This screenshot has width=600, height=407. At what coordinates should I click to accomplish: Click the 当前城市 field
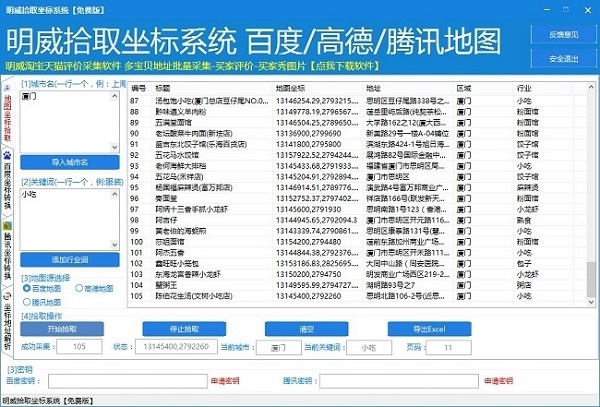point(279,348)
